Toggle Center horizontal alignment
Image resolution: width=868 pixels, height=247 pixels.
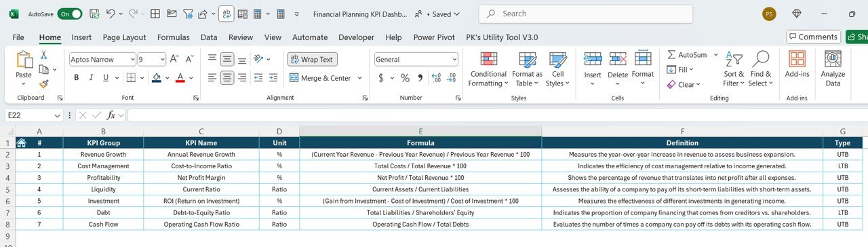pos(227,77)
